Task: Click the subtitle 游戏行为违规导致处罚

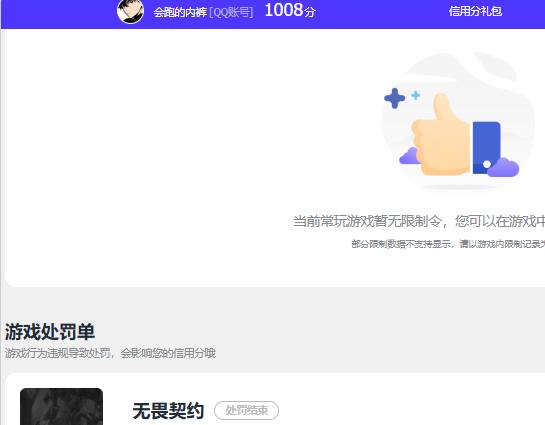Action: pos(58,353)
